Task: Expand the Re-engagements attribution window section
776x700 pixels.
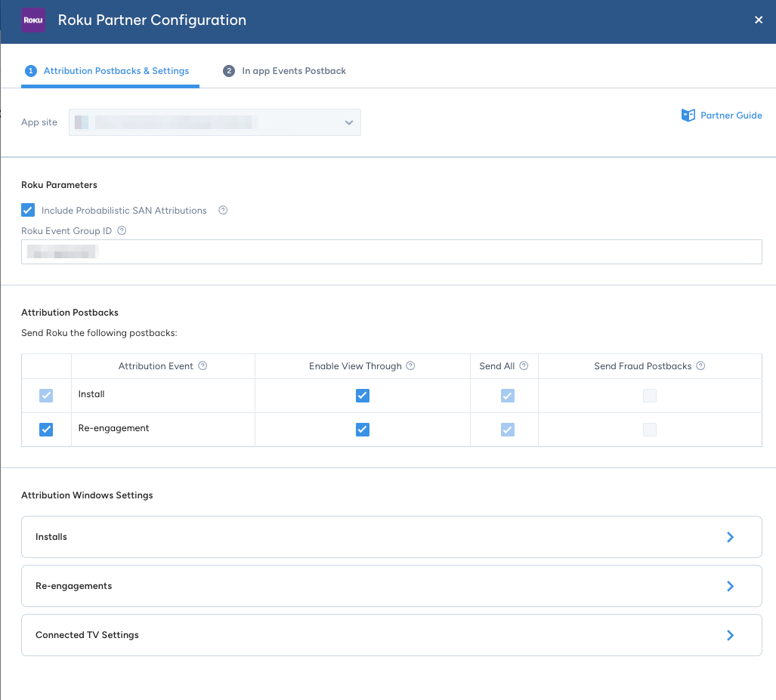Action: [391, 586]
